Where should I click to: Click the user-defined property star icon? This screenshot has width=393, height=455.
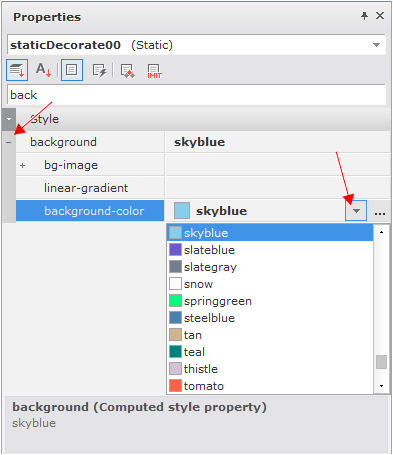click(x=127, y=71)
